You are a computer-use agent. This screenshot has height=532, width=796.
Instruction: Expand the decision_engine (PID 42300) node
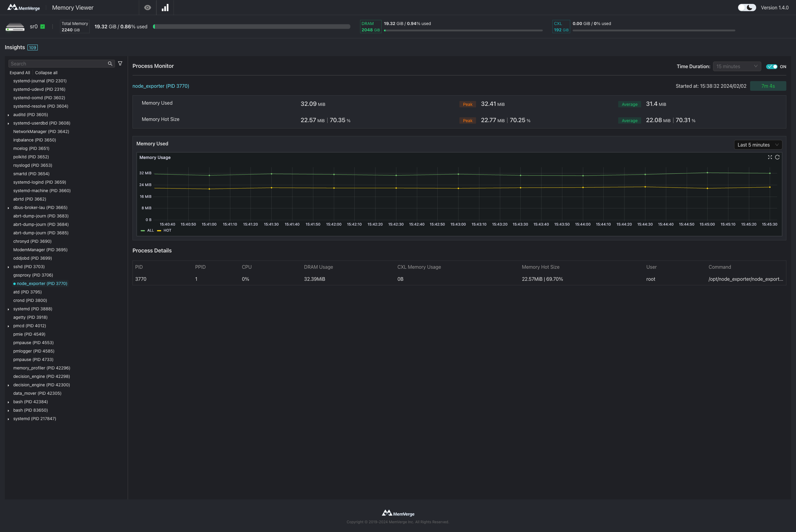point(8,385)
